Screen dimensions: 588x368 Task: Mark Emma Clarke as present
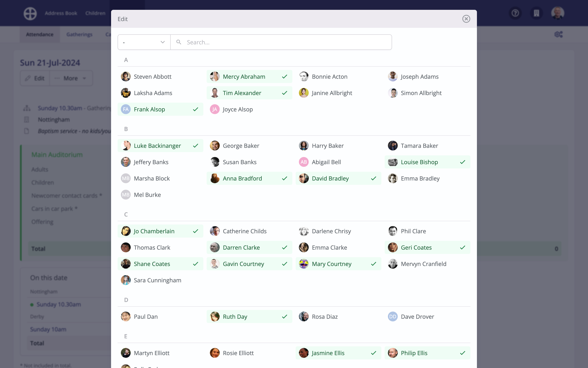pyautogui.click(x=339, y=247)
